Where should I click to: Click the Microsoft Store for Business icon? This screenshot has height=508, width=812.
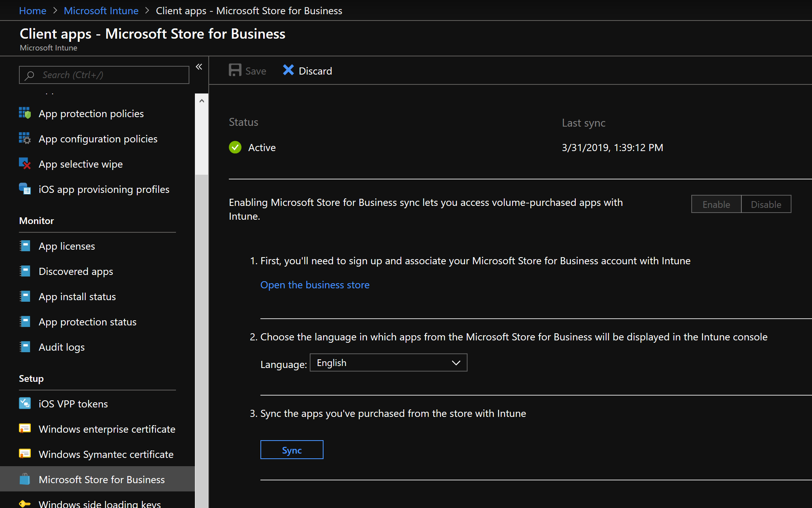(x=24, y=479)
